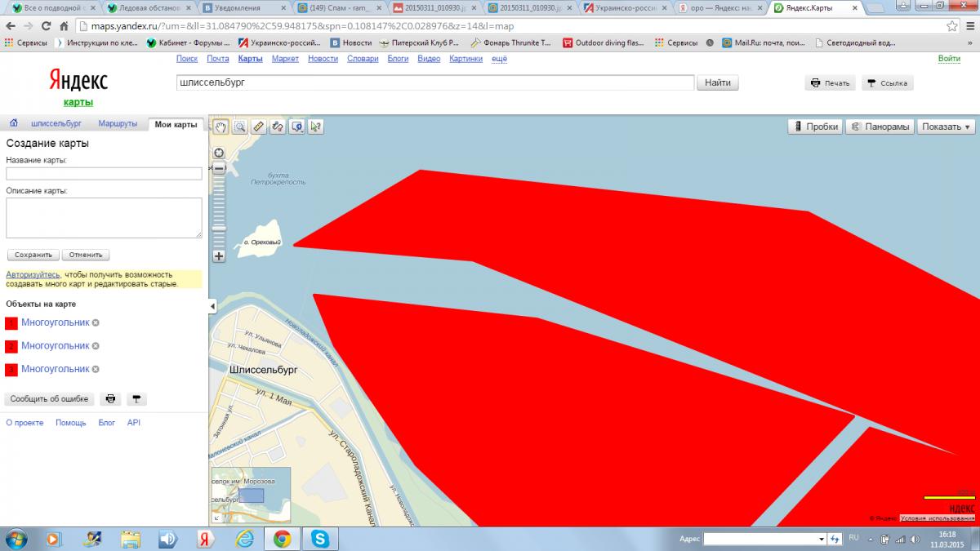980x551 pixels.
Task: Click the home icon in sidebar tabs
Action: [14, 124]
